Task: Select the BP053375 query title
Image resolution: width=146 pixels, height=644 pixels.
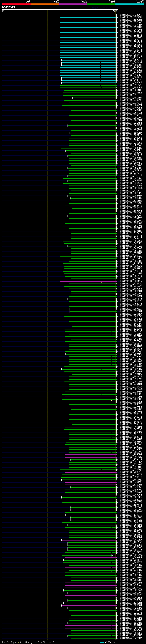Action: [8, 8]
